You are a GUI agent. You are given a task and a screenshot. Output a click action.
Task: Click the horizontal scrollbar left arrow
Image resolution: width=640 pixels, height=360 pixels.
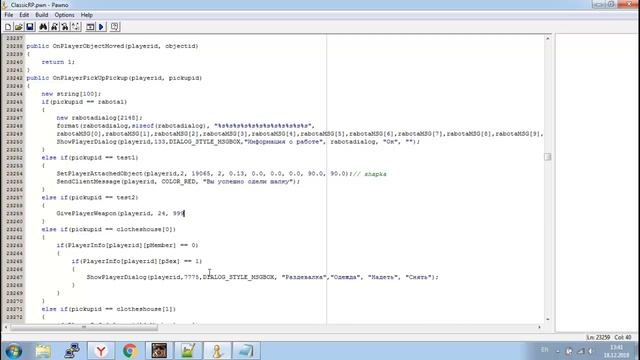[x=6, y=327]
